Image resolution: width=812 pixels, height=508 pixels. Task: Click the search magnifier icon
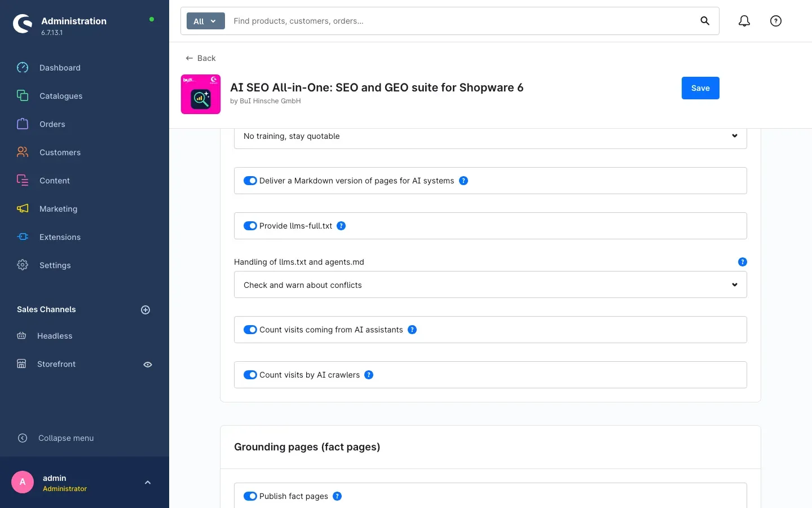point(705,21)
